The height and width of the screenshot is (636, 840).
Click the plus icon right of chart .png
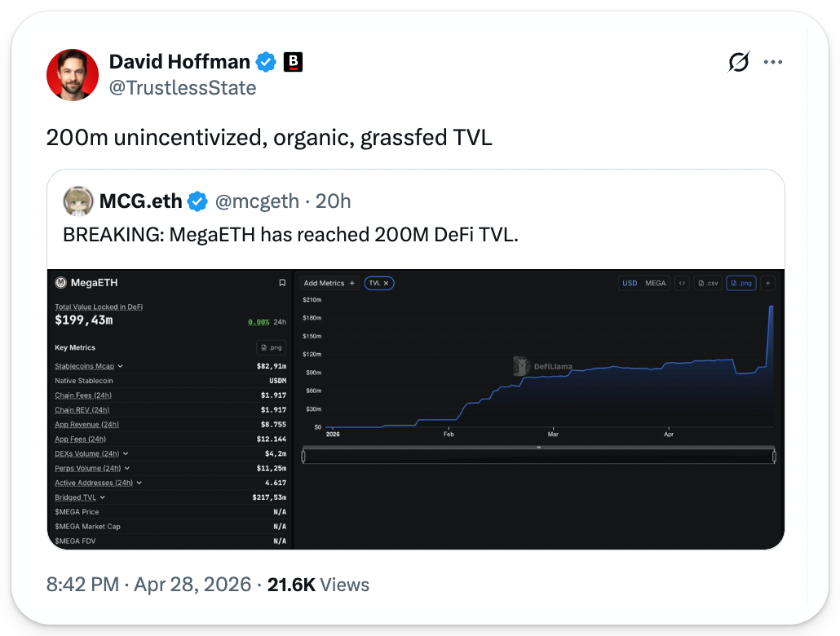coord(768,283)
